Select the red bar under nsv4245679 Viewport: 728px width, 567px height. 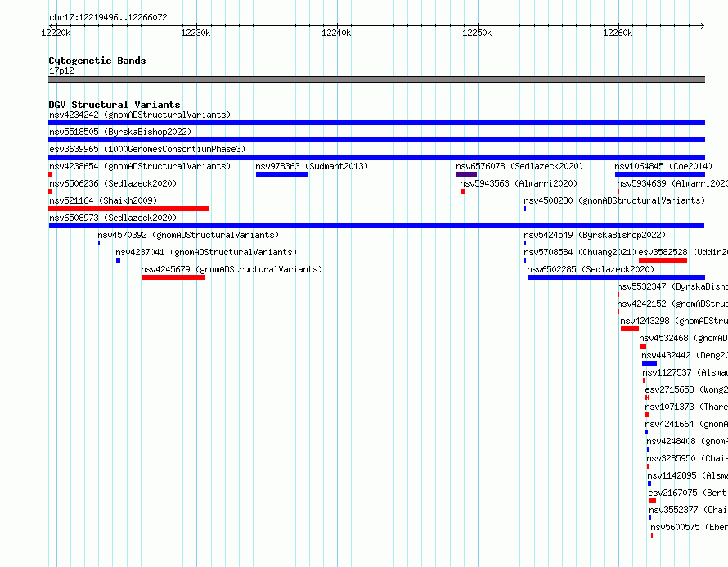coord(173,277)
